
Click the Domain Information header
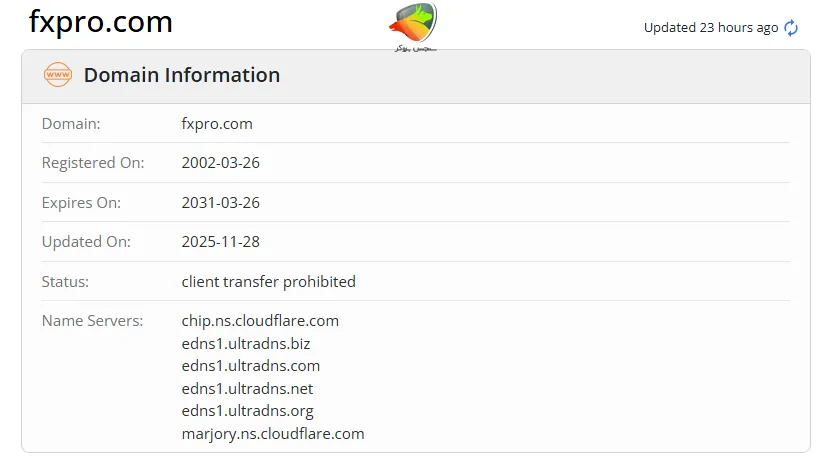182,75
